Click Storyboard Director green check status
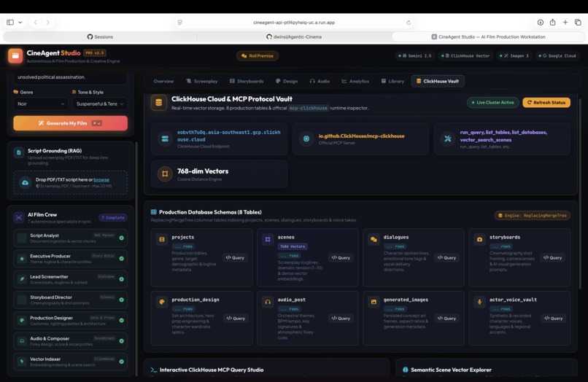Image resolution: width=588 pixels, height=382 pixels. click(122, 300)
